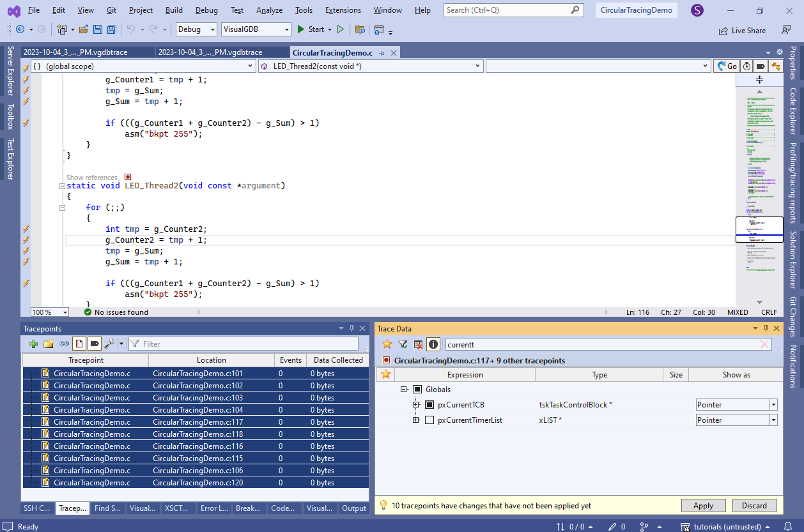The image size is (804, 532).
Task: Open the 100 % zoom level dropdown
Action: (x=50, y=312)
